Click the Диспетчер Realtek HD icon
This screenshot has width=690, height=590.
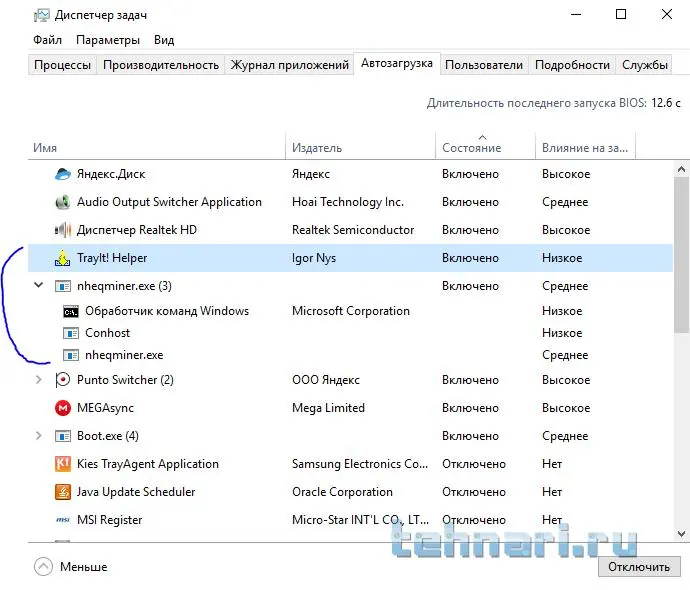point(63,230)
